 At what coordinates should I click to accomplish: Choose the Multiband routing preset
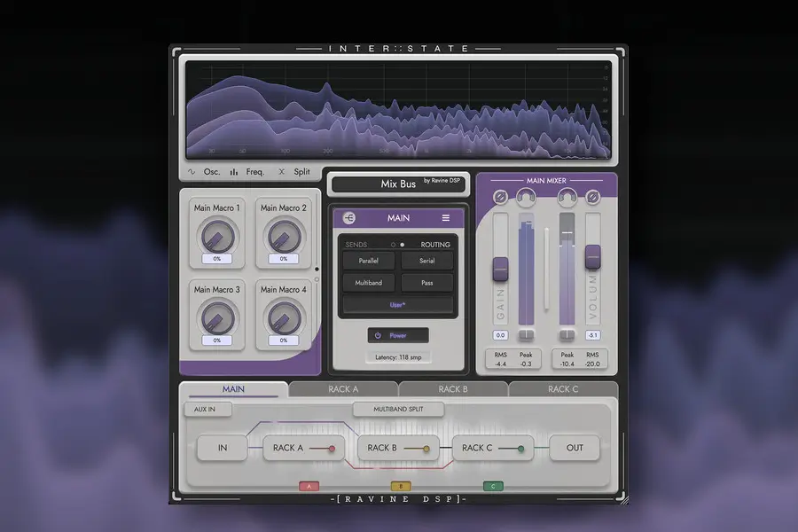[369, 283]
